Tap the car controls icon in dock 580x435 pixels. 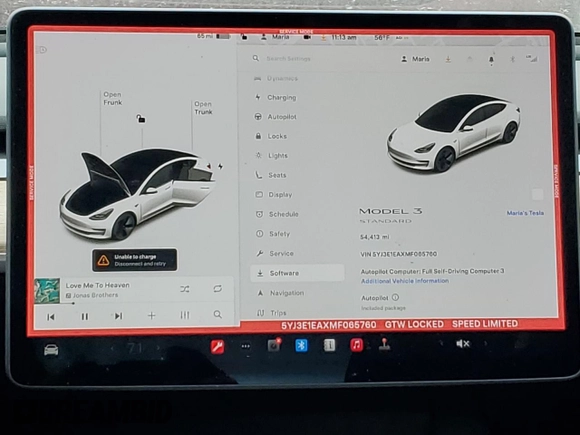(x=51, y=350)
